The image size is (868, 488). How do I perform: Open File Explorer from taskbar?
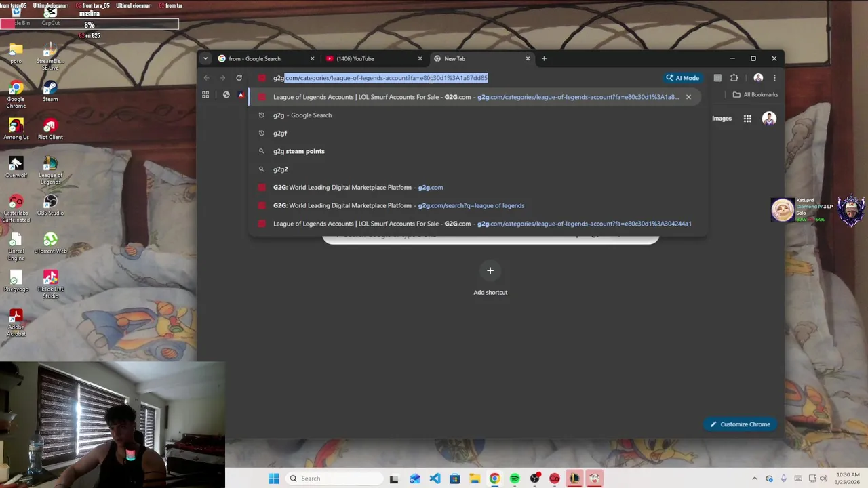(475, 479)
